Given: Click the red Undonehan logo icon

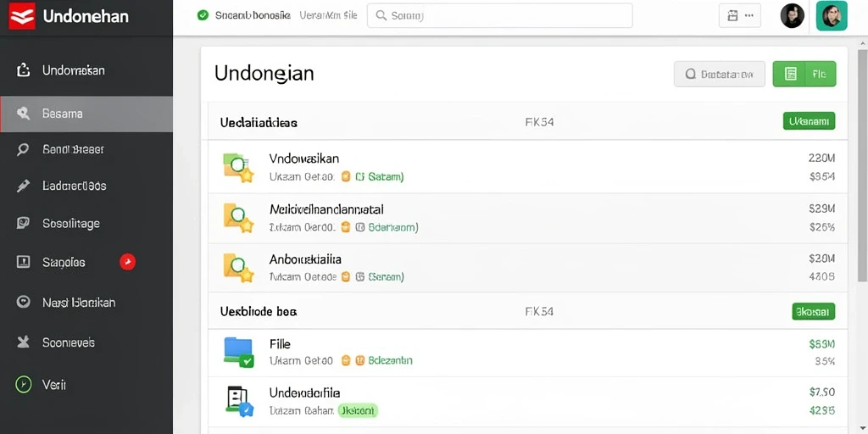Looking at the screenshot, I should pos(22,16).
